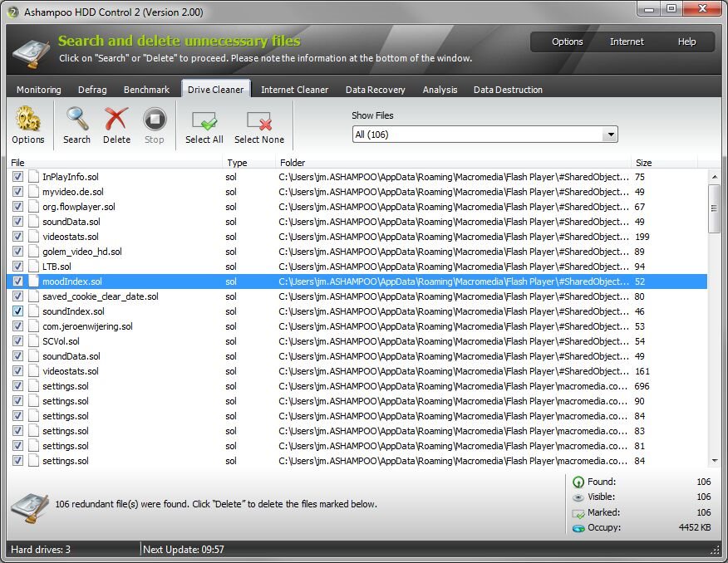Viewport: 728px width, 563px height.
Task: Click the Select All icon
Action: coord(204,121)
